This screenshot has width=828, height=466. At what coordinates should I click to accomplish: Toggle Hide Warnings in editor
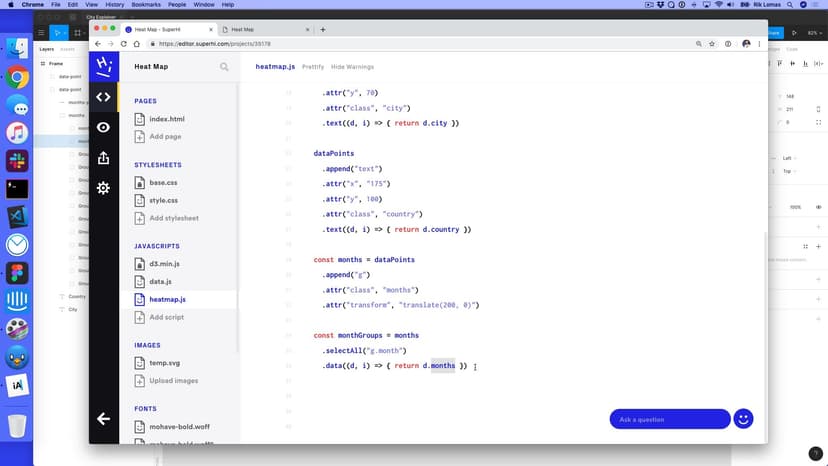pos(352,67)
